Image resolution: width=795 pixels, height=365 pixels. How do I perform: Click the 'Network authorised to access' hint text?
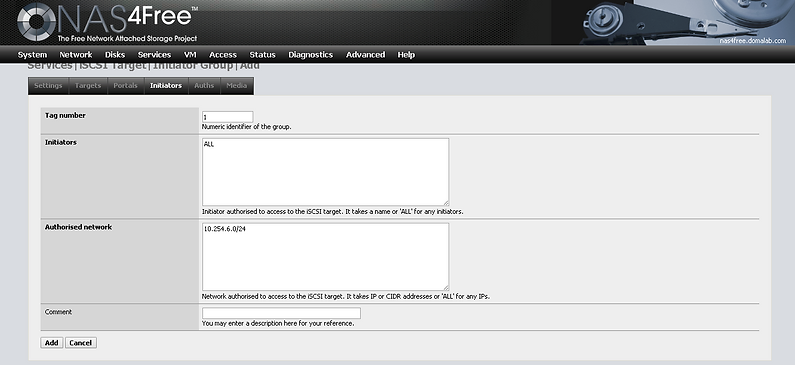tap(346, 296)
